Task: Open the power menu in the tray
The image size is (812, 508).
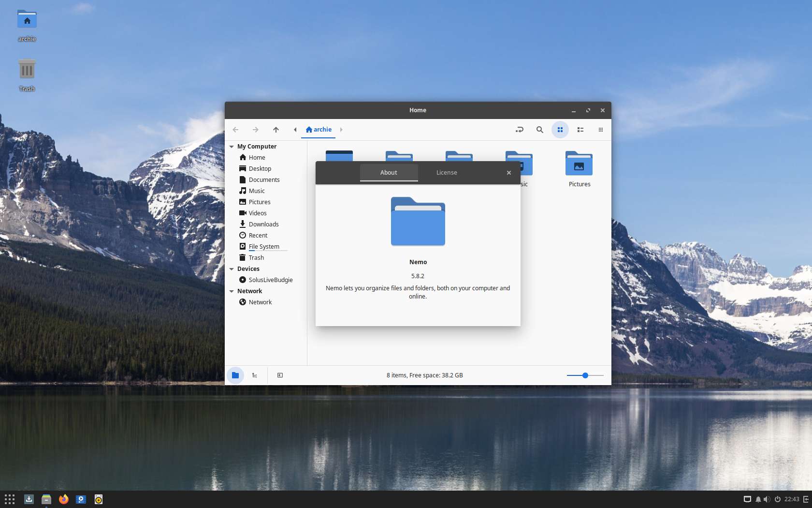Action: coord(778,499)
